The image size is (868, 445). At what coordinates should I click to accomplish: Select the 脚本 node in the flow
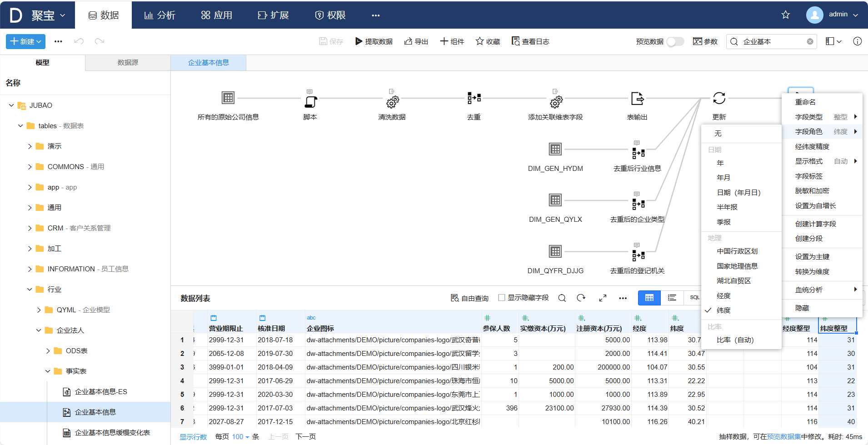pyautogui.click(x=310, y=99)
